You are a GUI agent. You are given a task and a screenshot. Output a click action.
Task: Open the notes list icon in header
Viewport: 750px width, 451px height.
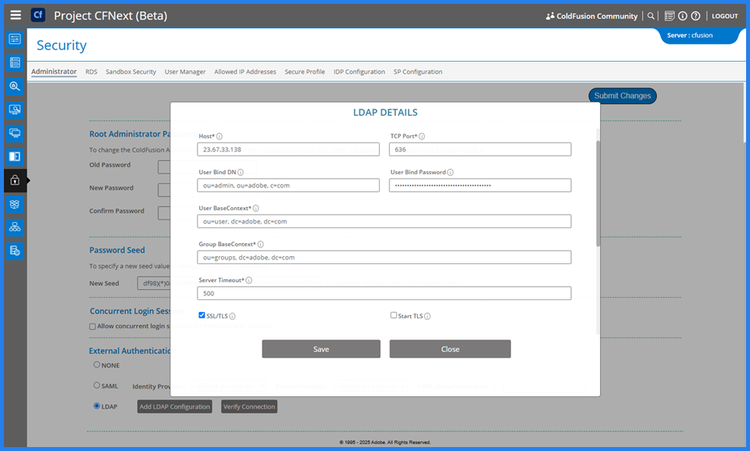670,16
